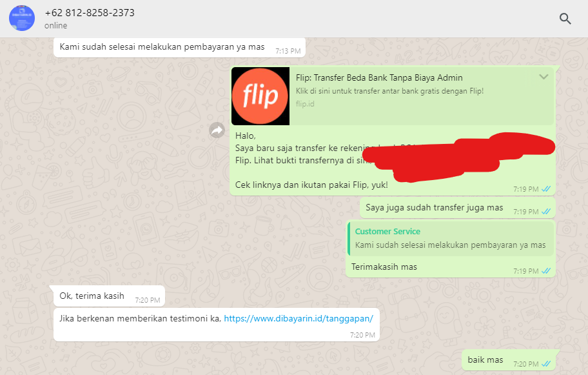Open the Flip link preview title
Viewport: 588px width, 375px height.
(379, 77)
